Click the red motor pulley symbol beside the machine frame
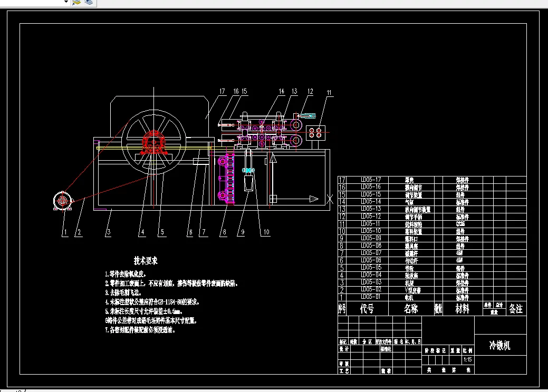548x392 pixels. coord(63,200)
